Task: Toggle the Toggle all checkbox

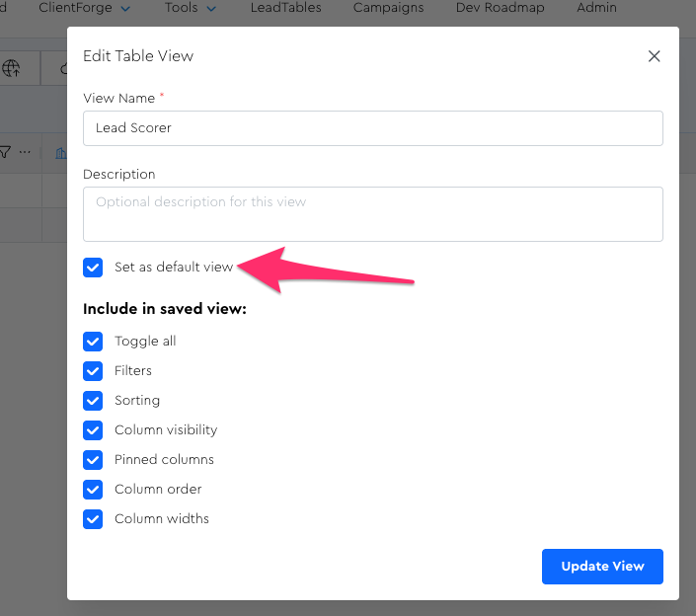Action: point(93,342)
